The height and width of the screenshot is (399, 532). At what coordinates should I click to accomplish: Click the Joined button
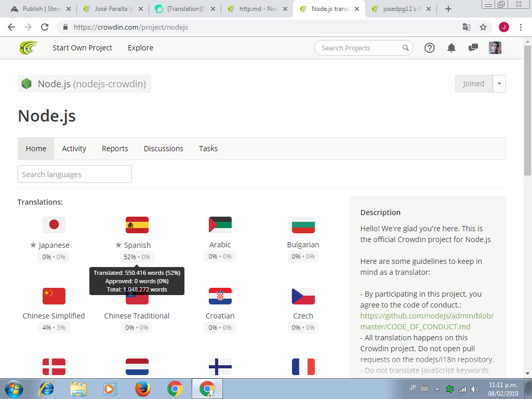click(473, 84)
